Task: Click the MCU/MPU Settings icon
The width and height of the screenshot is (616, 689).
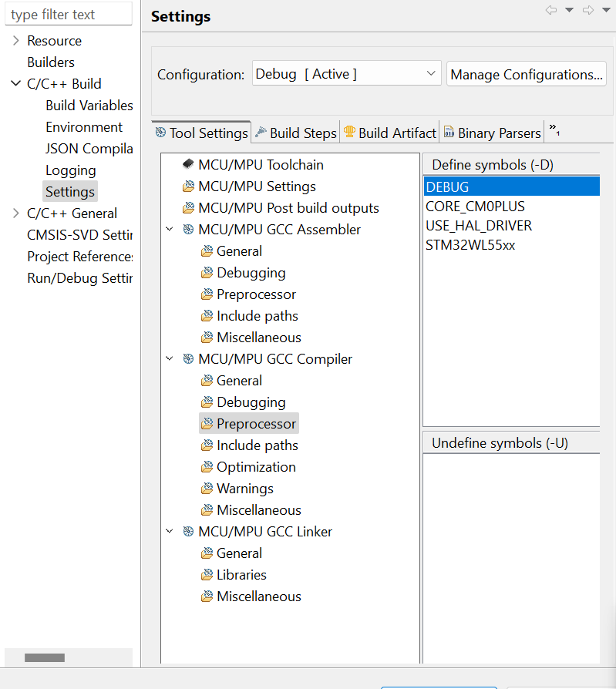Action: coord(188,186)
